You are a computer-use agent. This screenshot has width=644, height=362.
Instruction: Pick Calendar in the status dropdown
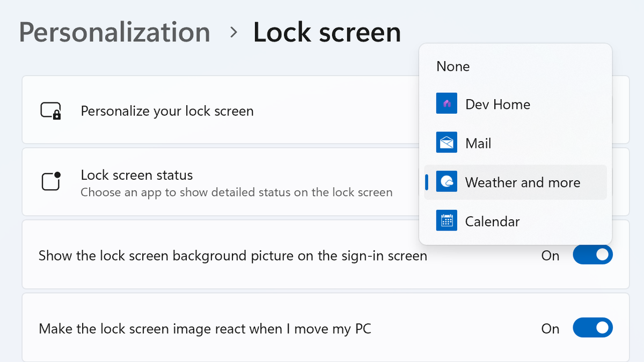coord(492,221)
